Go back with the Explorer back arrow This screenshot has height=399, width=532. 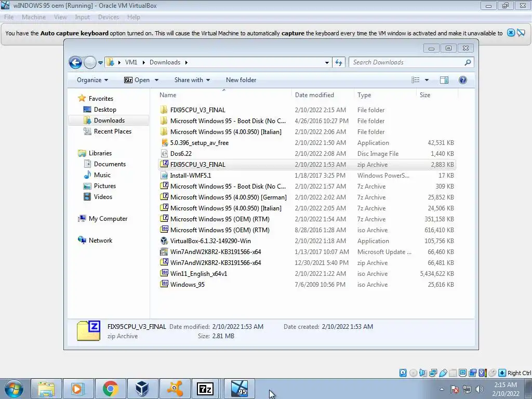pos(75,62)
